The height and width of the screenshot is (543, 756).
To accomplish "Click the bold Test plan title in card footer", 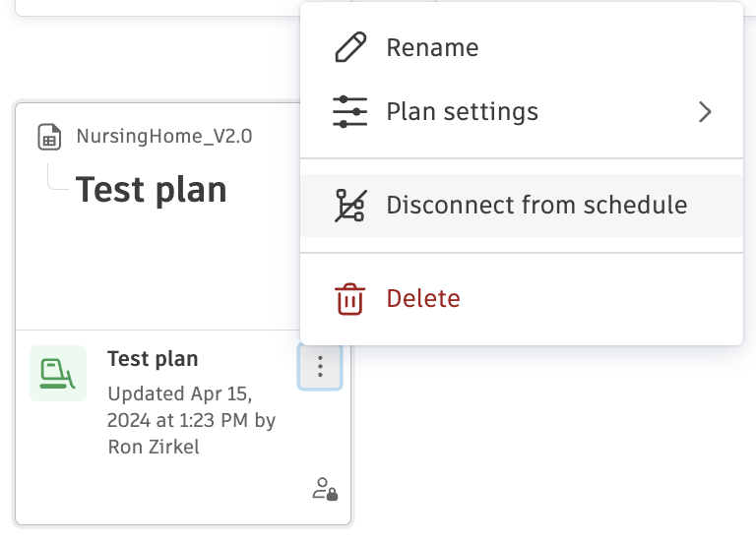I will click(153, 359).
